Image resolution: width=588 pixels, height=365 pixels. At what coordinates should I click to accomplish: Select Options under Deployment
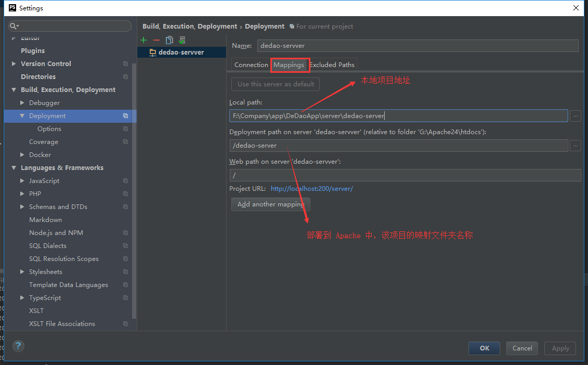coord(49,128)
